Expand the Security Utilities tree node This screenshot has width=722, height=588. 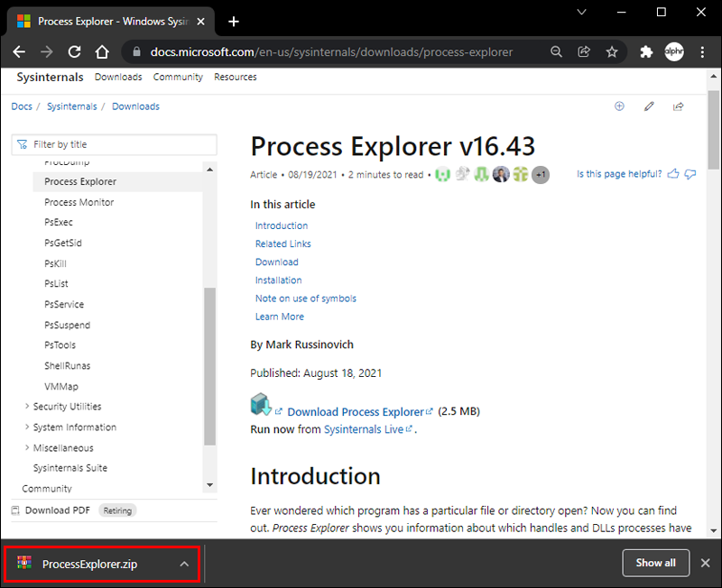pyautogui.click(x=26, y=407)
